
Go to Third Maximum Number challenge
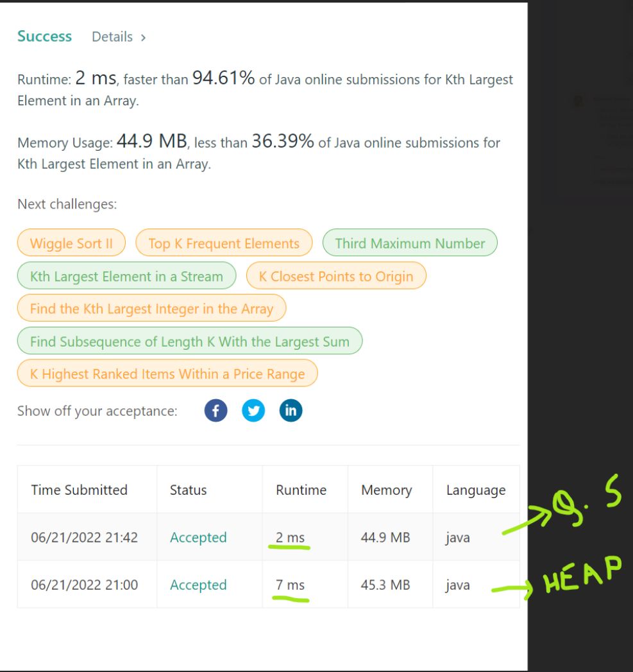410,243
